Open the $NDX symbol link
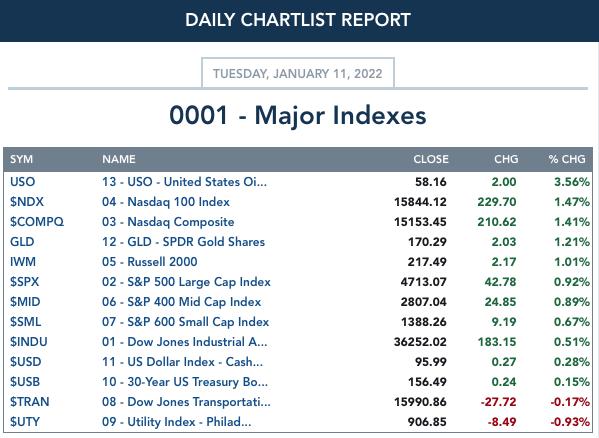 coord(27,202)
